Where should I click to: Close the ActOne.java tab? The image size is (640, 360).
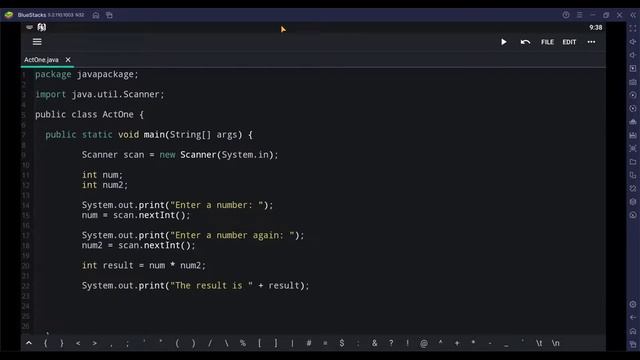click(x=68, y=60)
